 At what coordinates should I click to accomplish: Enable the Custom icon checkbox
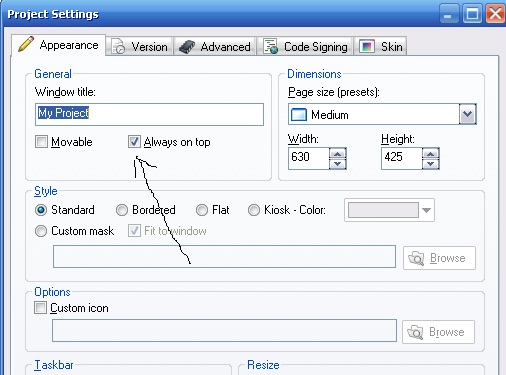40,308
